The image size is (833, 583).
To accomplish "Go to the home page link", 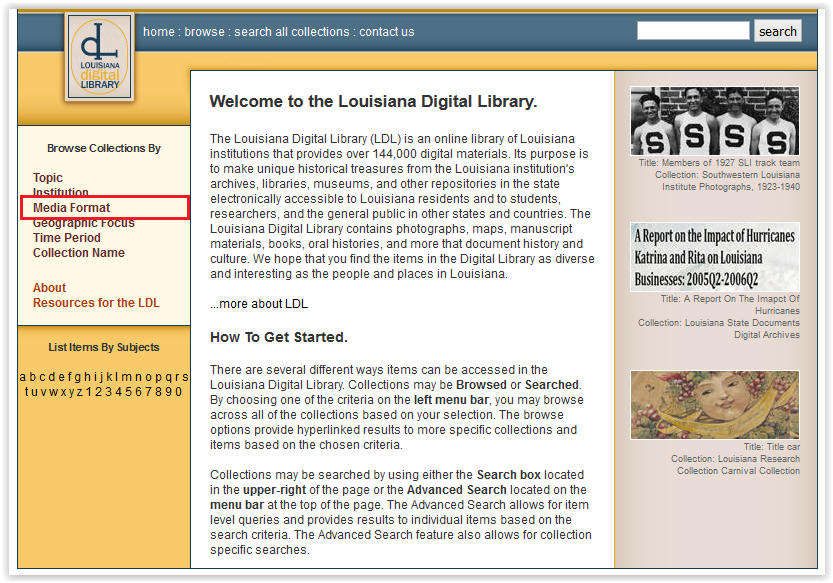I will pos(159,32).
